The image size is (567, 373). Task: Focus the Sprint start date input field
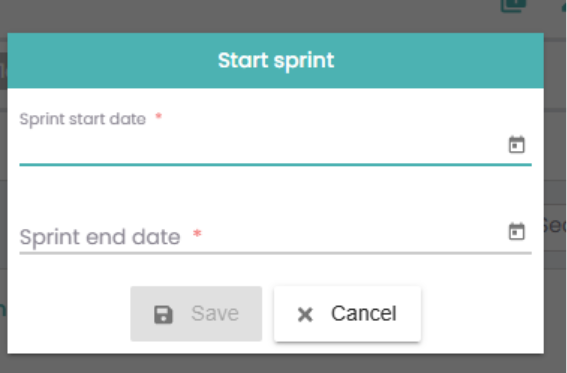(x=263, y=146)
